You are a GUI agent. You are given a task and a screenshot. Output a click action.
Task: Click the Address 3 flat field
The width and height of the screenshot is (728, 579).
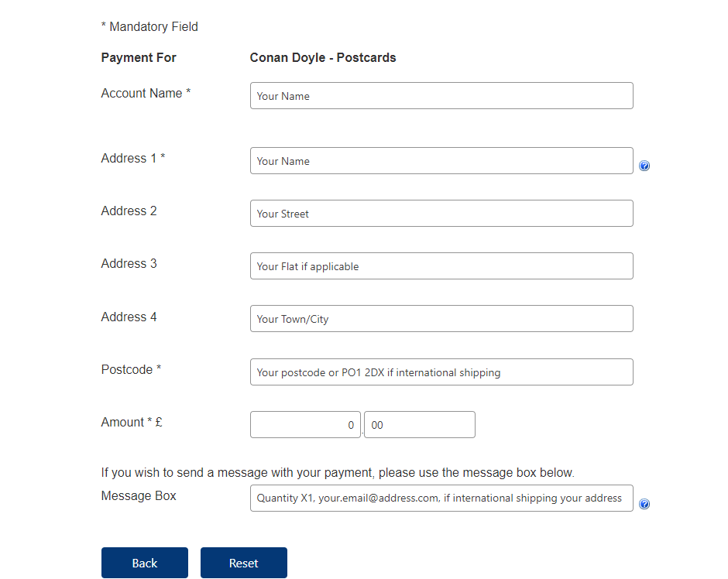441,266
